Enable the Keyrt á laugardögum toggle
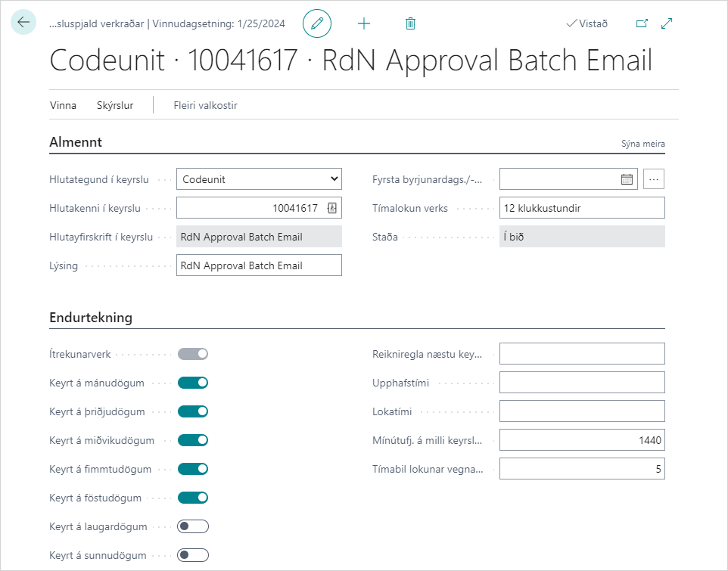This screenshot has height=571, width=728. pos(193,526)
